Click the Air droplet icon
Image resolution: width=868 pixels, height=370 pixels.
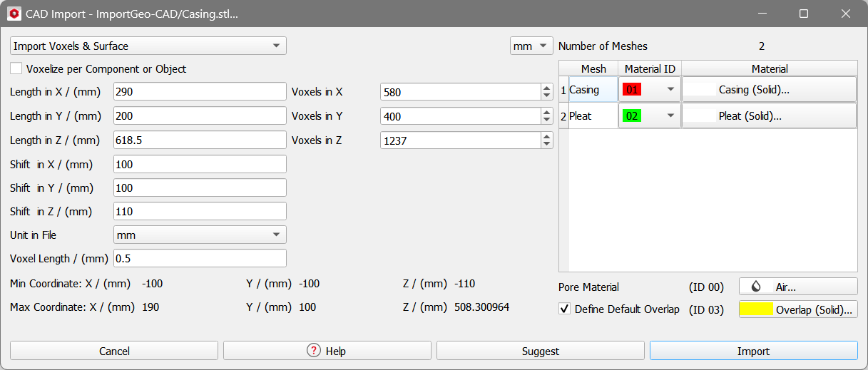(756, 287)
